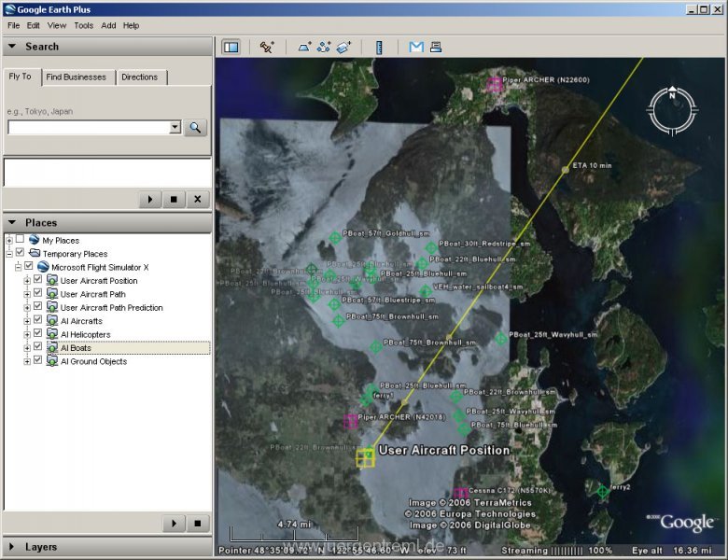Click the PBoat_30ft_Redstripe_sm marker
The height and width of the screenshot is (560, 728).
tap(431, 247)
